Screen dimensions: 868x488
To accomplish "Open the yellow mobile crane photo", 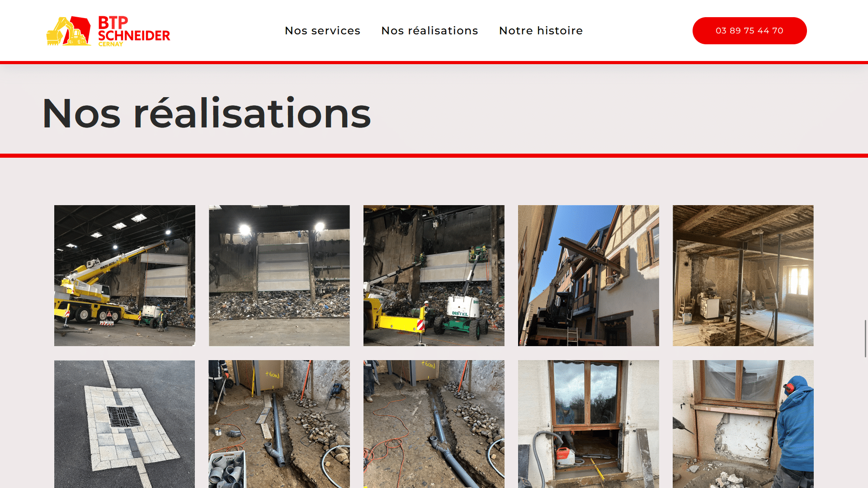I will click(x=125, y=276).
